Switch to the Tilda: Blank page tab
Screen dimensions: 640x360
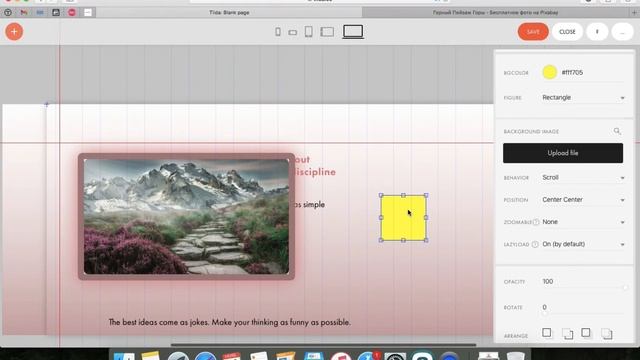coord(229,13)
